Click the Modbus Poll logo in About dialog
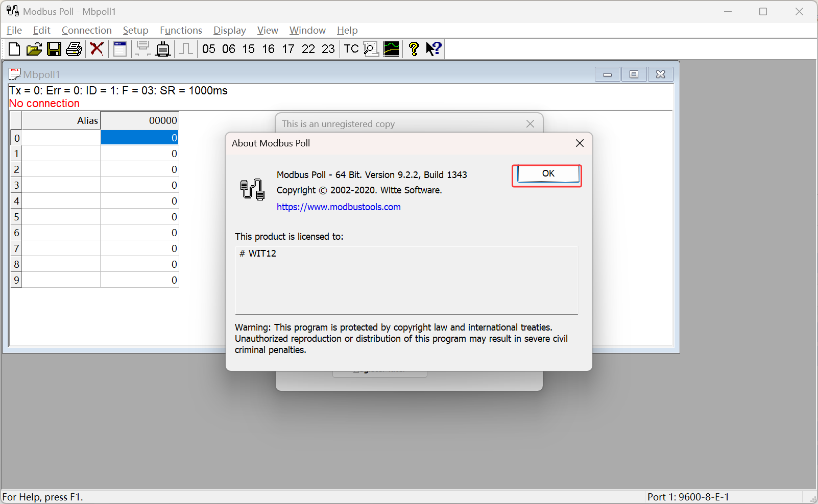 (x=252, y=190)
